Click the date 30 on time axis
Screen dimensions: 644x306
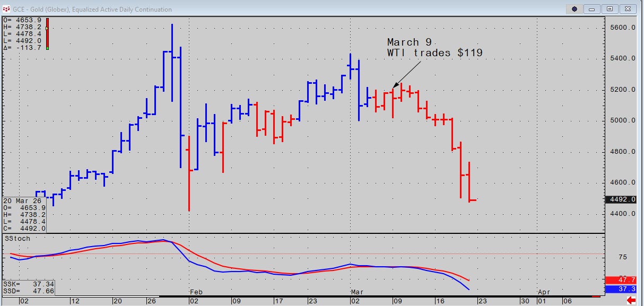click(x=524, y=301)
